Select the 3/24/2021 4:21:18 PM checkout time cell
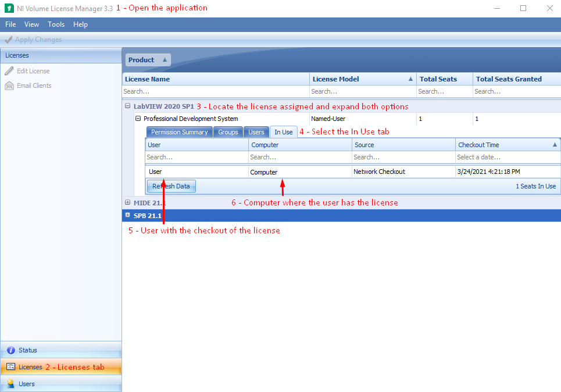The width and height of the screenshot is (561, 392). tap(508, 172)
